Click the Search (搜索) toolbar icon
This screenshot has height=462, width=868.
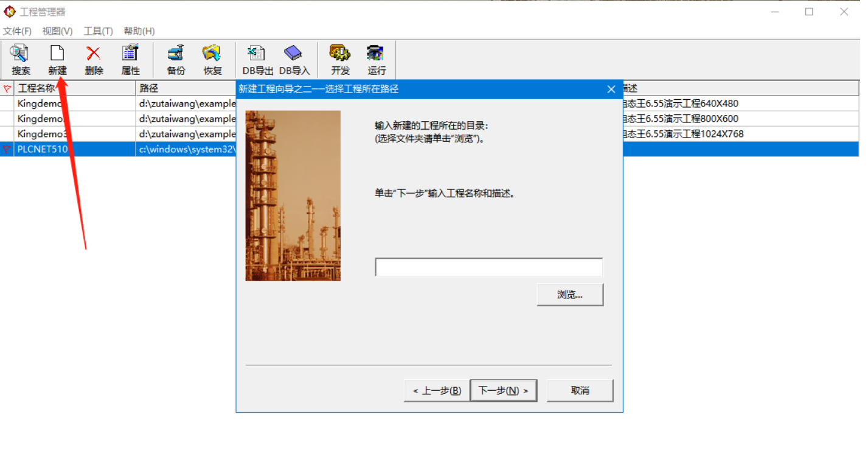tap(21, 60)
